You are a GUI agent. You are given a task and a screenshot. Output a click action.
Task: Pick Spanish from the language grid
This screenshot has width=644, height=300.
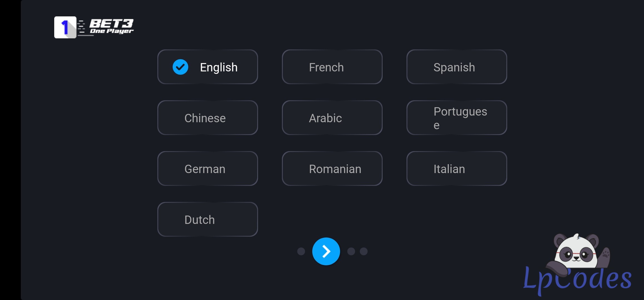click(457, 67)
